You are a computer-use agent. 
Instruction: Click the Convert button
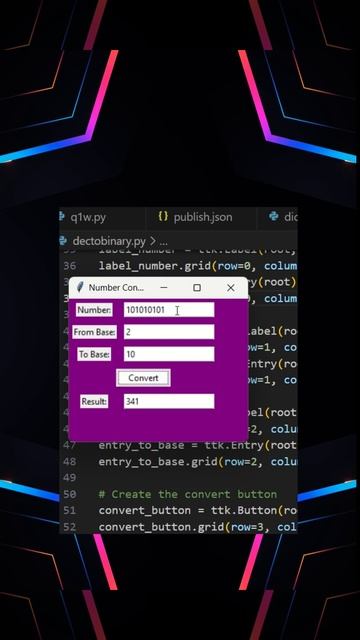[x=143, y=378]
